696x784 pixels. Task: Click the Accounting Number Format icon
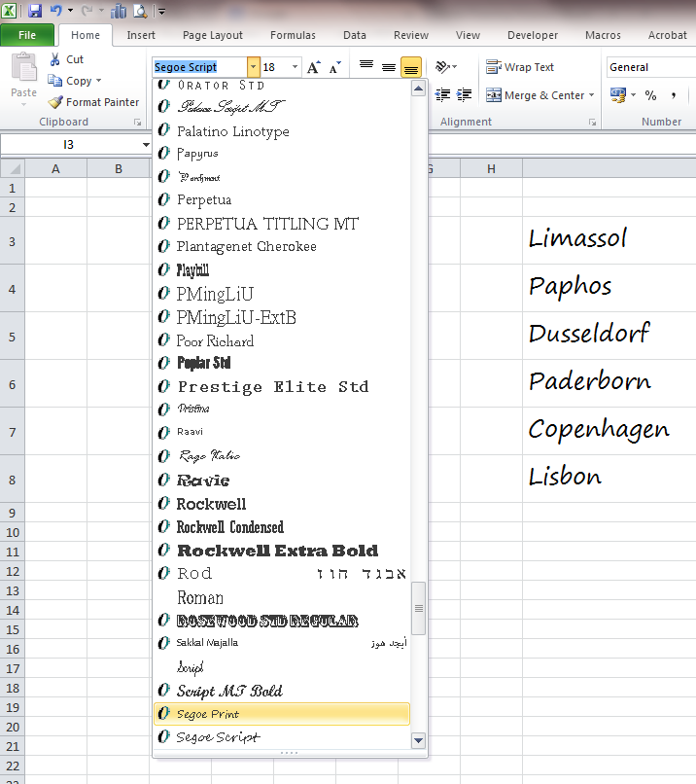[618, 95]
